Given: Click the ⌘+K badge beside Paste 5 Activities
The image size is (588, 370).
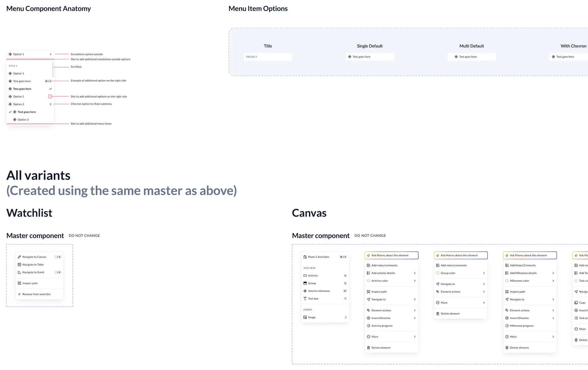Looking at the screenshot, I should click(343, 257).
